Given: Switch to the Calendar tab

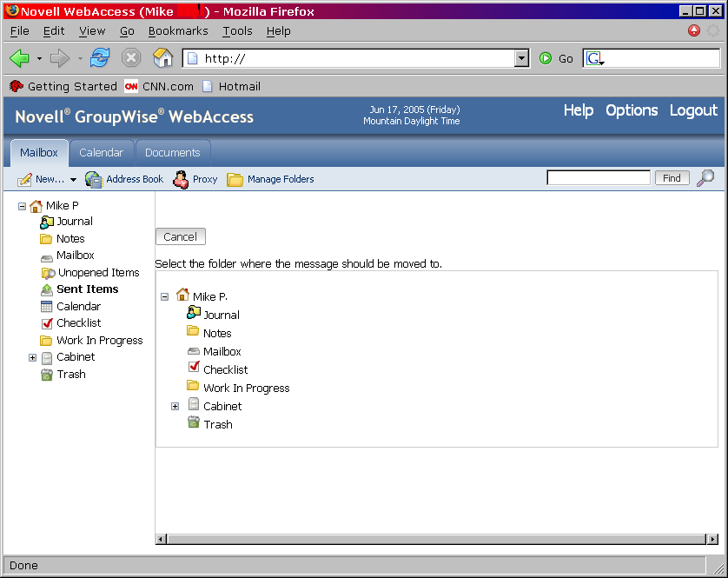Looking at the screenshot, I should [102, 153].
